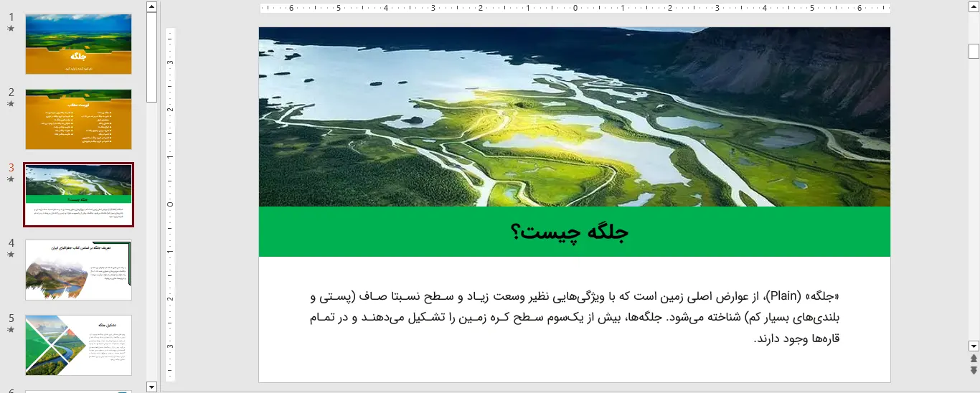Image resolution: width=980 pixels, height=393 pixels.
Task: Click the horizontal ruler above the slide
Action: [x=575, y=9]
